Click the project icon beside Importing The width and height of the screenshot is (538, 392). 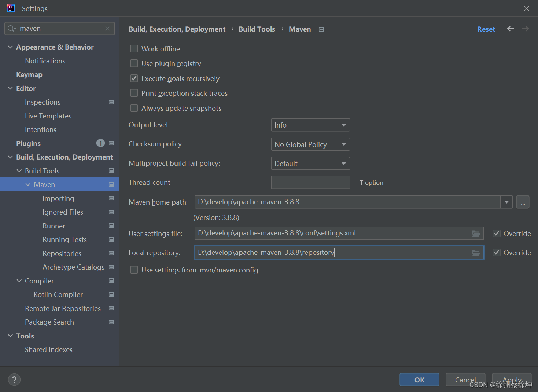click(111, 198)
